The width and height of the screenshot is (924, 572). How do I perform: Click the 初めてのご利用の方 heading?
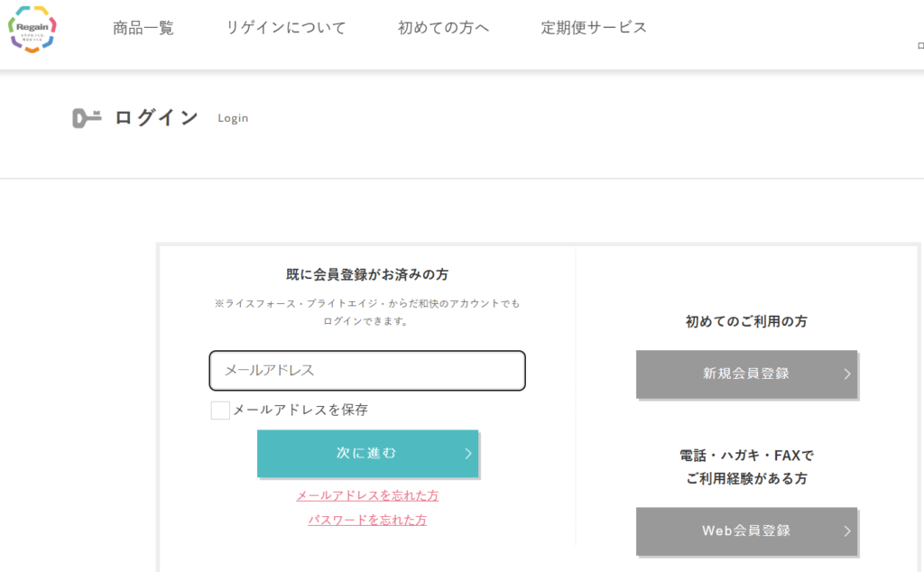tap(746, 322)
